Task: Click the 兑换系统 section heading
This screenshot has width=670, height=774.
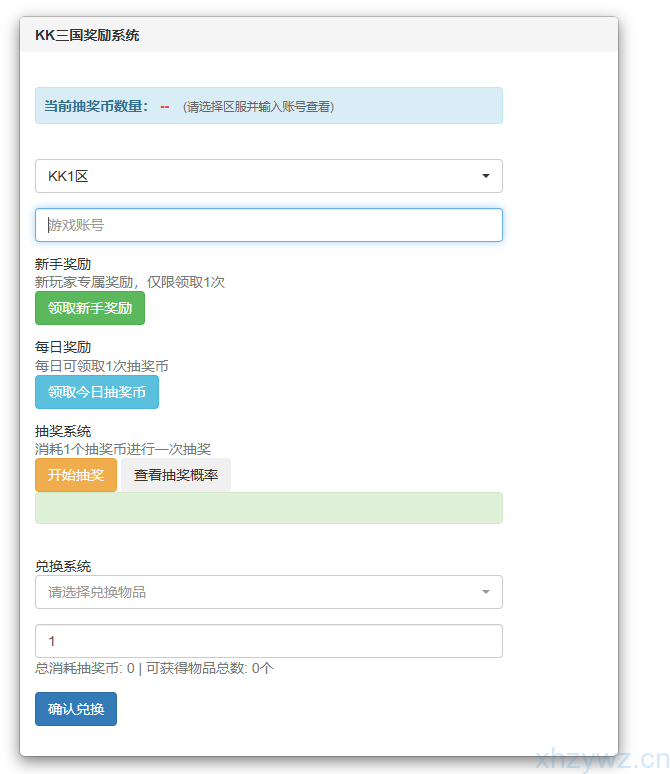Action: coord(63,566)
